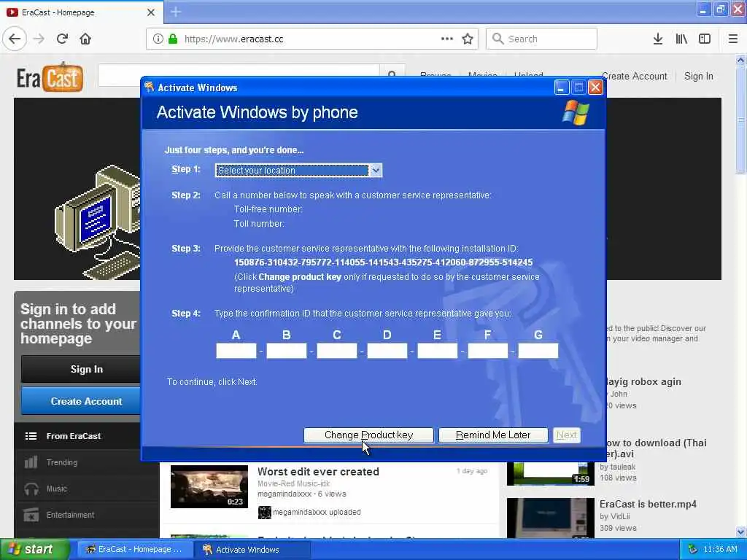Open the browser home page icon

85,39
